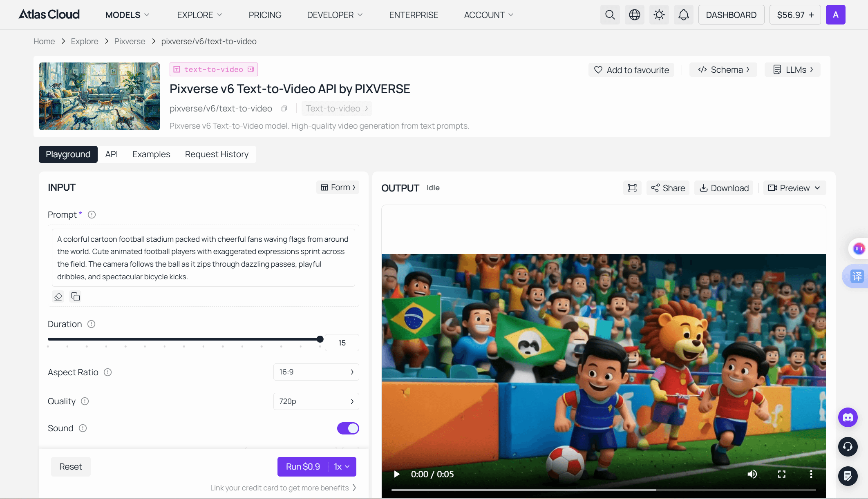Open the headset support button

click(x=848, y=447)
